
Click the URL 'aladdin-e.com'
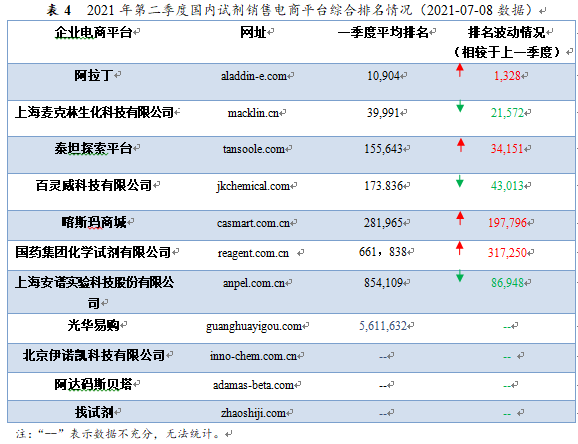click(x=254, y=76)
